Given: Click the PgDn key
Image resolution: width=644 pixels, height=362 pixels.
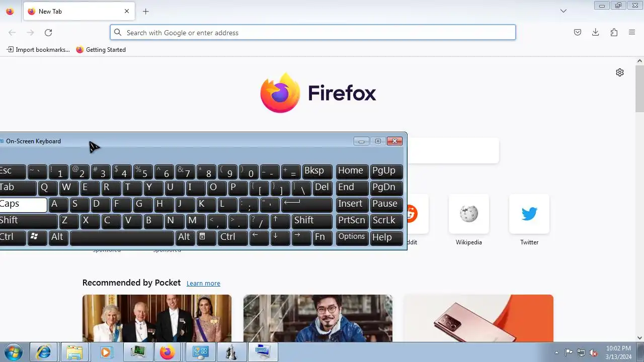Looking at the screenshot, I should [x=387, y=188].
